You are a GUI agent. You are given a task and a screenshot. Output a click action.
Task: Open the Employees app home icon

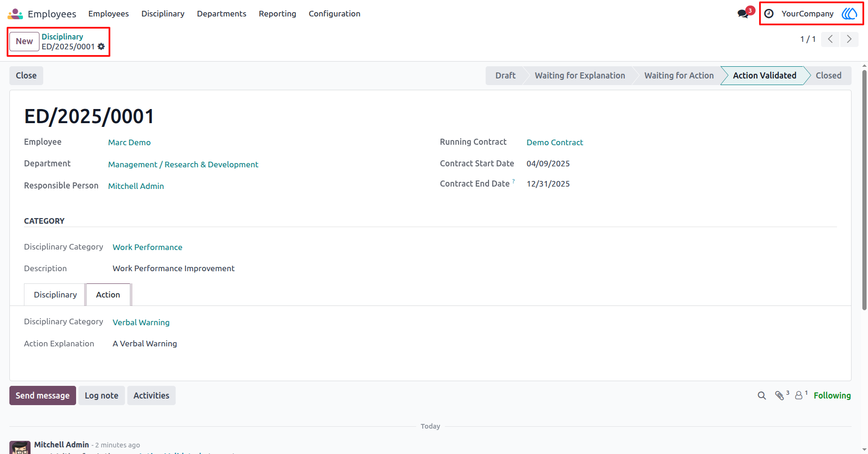tap(15, 14)
